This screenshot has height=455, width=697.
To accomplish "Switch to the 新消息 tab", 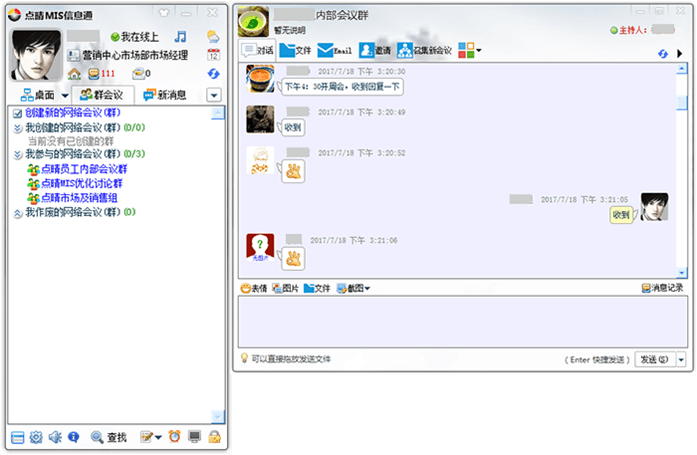I will (165, 95).
